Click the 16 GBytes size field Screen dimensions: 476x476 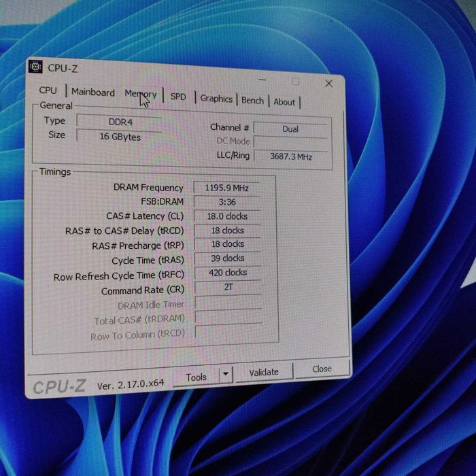[119, 136]
